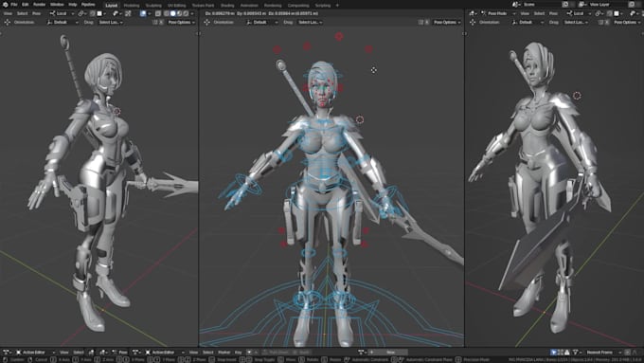Click move tool icon in middle viewport

point(207,22)
